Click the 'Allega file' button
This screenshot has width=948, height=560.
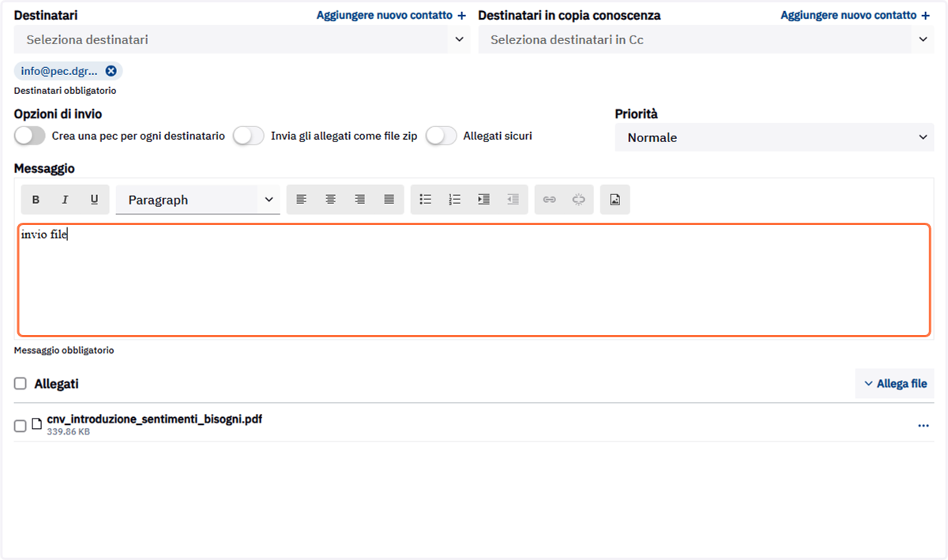pyautogui.click(x=895, y=383)
